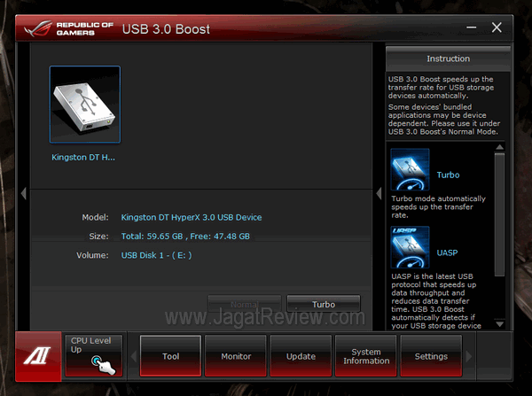Viewport: 532px width, 396px height.
Task: Select the Kingston USB drive thumbnail
Action: (85, 105)
